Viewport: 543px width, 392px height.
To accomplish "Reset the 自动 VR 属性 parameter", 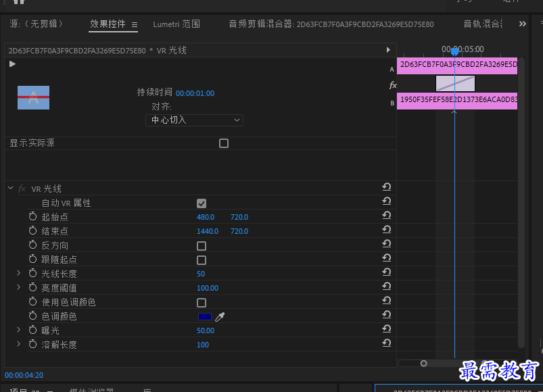I will coord(387,201).
